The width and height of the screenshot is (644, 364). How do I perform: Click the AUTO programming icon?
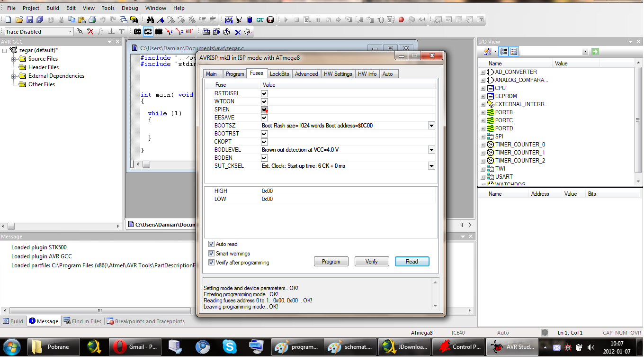tap(189, 32)
